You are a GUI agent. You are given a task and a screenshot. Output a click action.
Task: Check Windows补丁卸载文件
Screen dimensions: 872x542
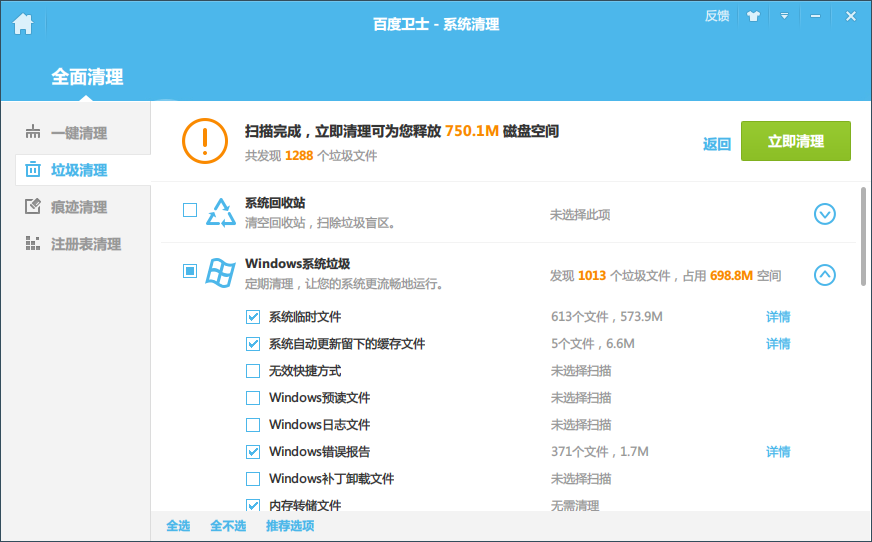253,479
